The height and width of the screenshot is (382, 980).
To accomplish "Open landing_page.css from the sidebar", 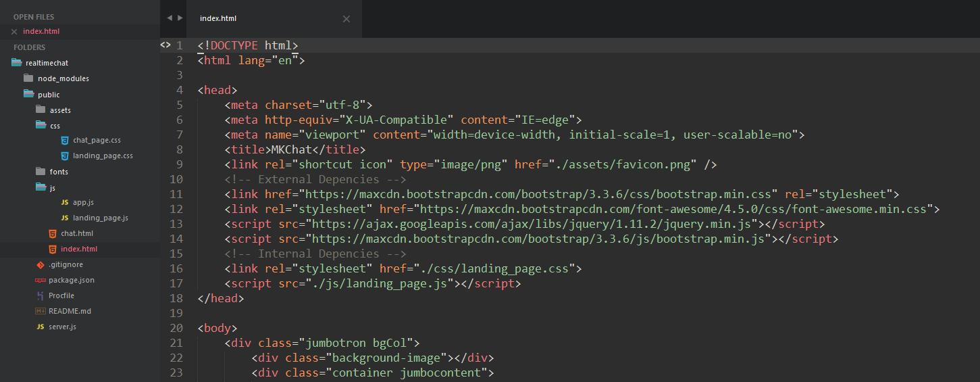I will [103, 156].
